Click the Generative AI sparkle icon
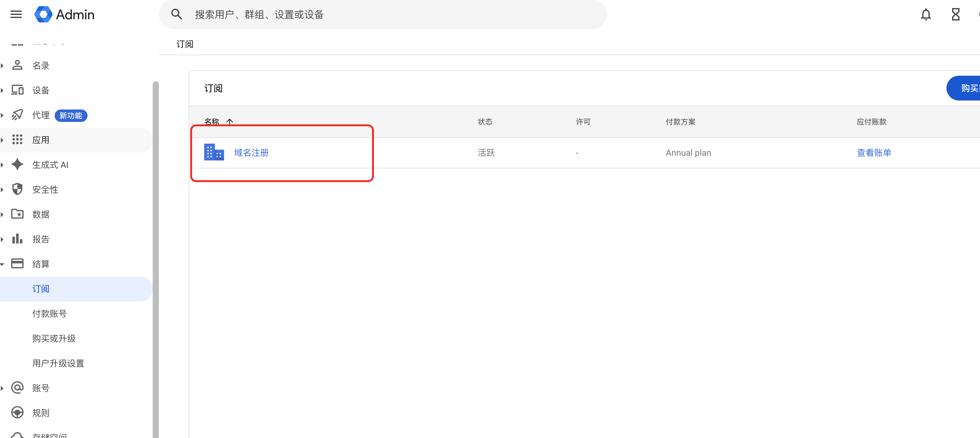980x438 pixels. point(17,164)
